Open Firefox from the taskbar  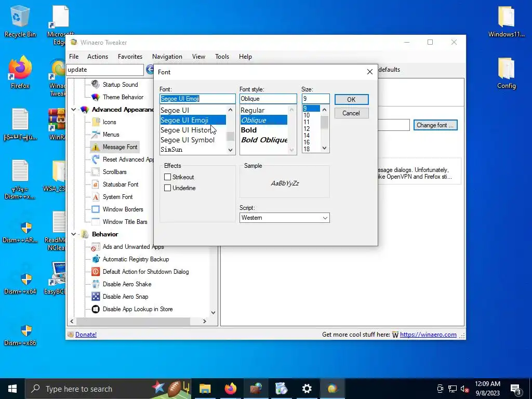pos(230,389)
